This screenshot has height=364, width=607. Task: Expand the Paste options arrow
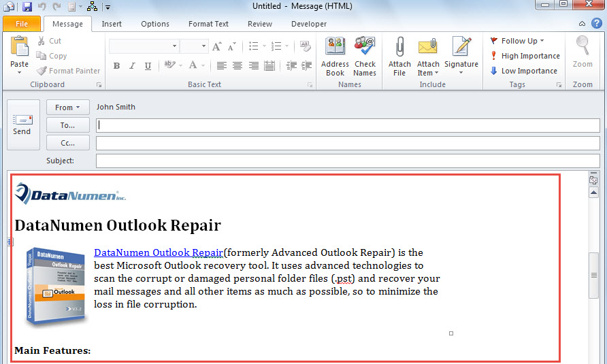tap(19, 72)
